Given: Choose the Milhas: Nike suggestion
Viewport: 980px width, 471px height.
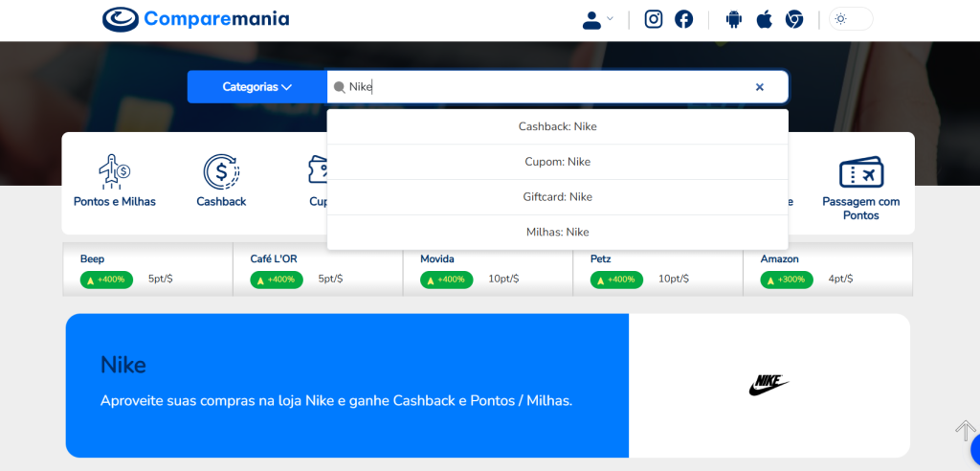Looking at the screenshot, I should 557,233.
